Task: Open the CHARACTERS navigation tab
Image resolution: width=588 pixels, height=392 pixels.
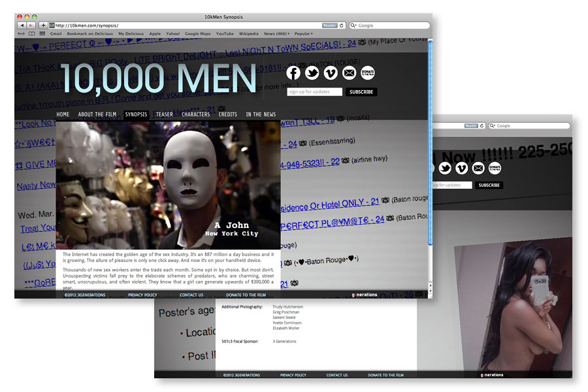Action: coord(196,114)
